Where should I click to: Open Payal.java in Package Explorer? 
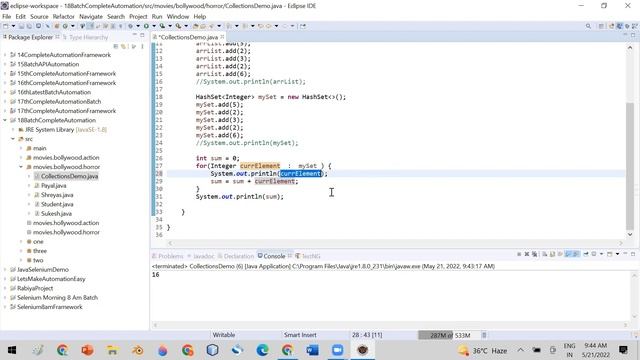pos(53,185)
